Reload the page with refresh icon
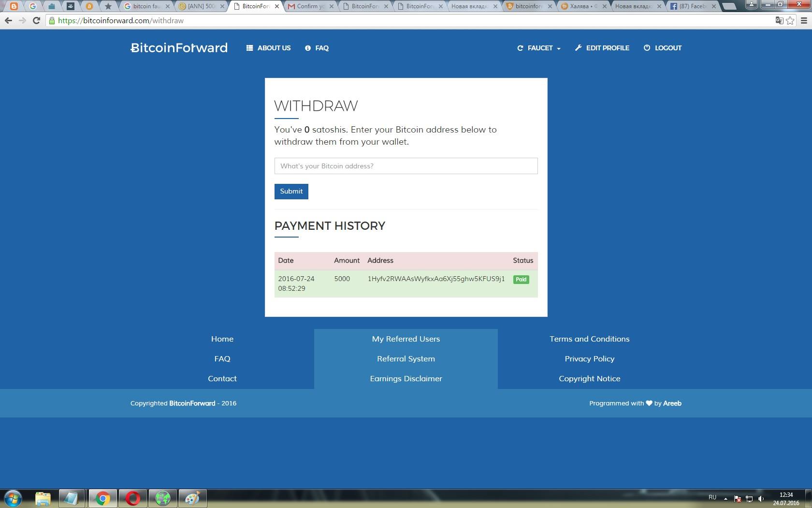 click(36, 21)
